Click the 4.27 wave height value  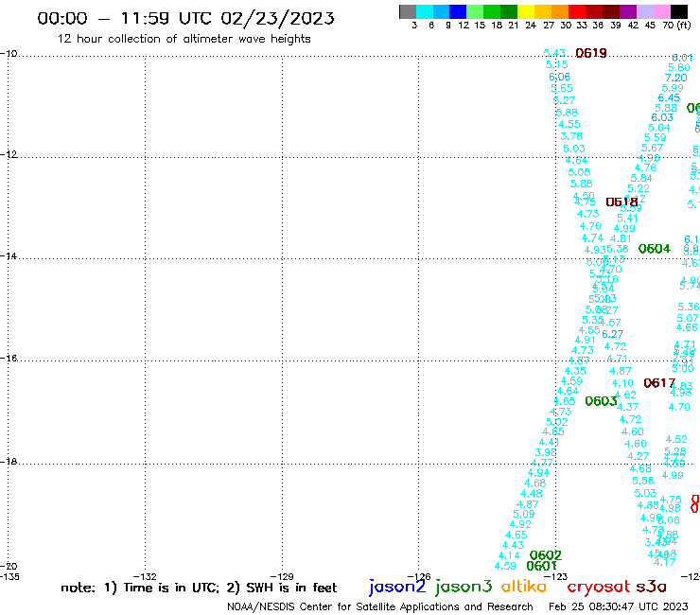(638, 456)
